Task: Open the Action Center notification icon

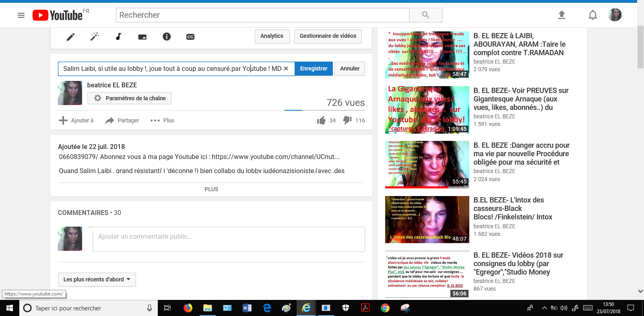Action: (631, 308)
